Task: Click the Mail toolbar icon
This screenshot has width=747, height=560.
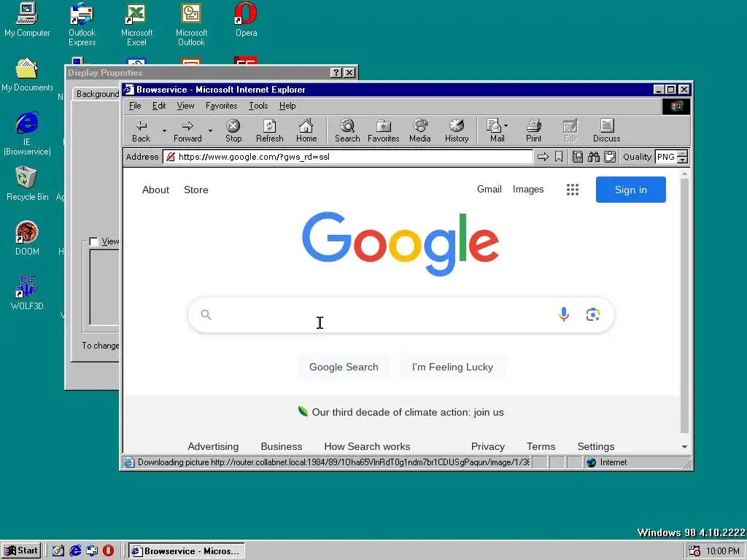Action: coord(494,131)
